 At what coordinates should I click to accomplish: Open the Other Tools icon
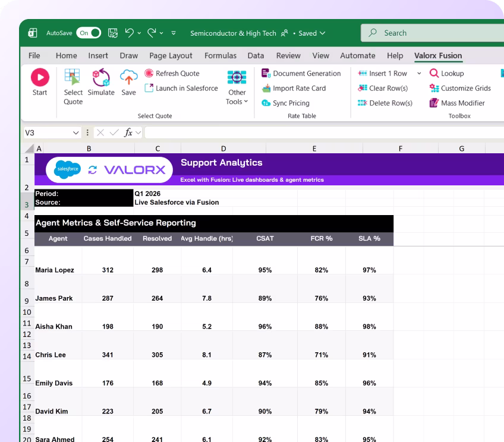pos(237,77)
